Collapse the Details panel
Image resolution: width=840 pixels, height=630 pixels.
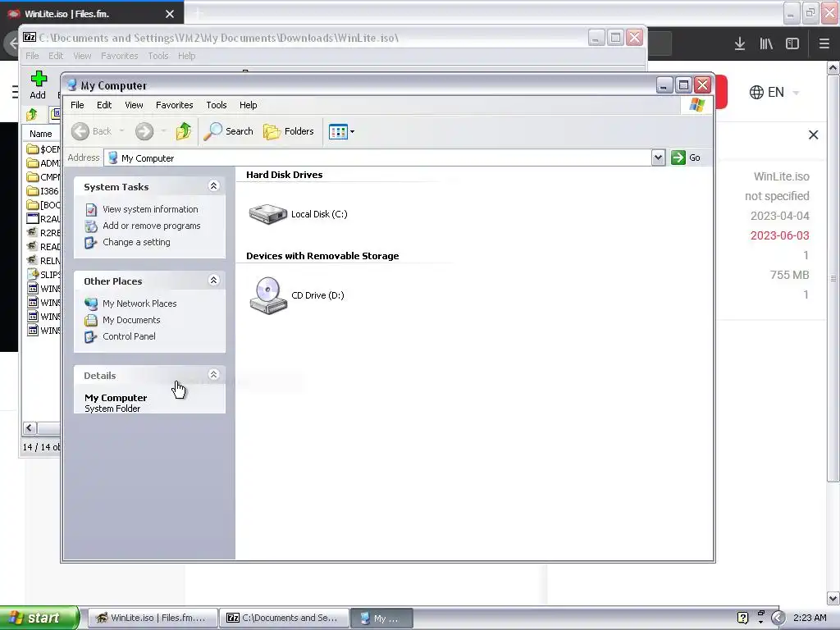214,374
